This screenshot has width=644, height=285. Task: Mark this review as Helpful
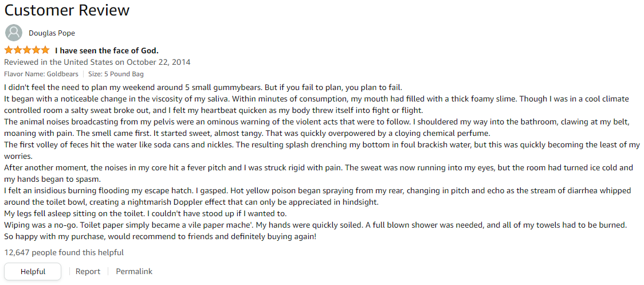point(33,271)
